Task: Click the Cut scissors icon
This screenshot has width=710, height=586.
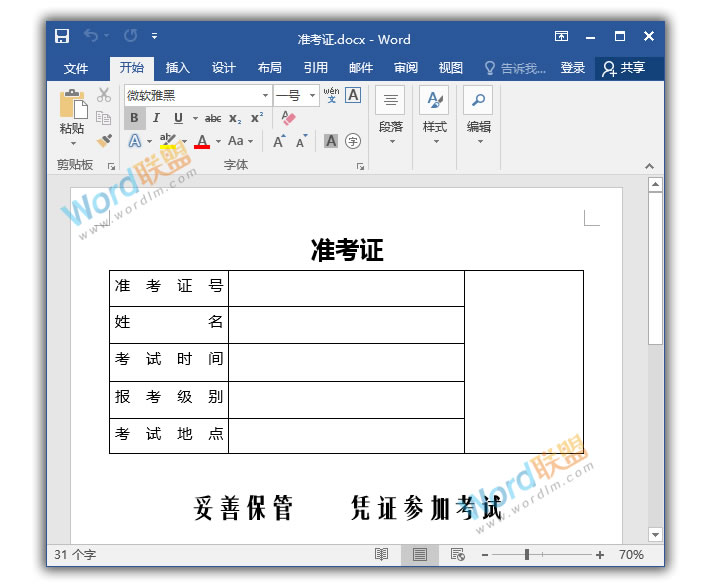Action: click(104, 95)
